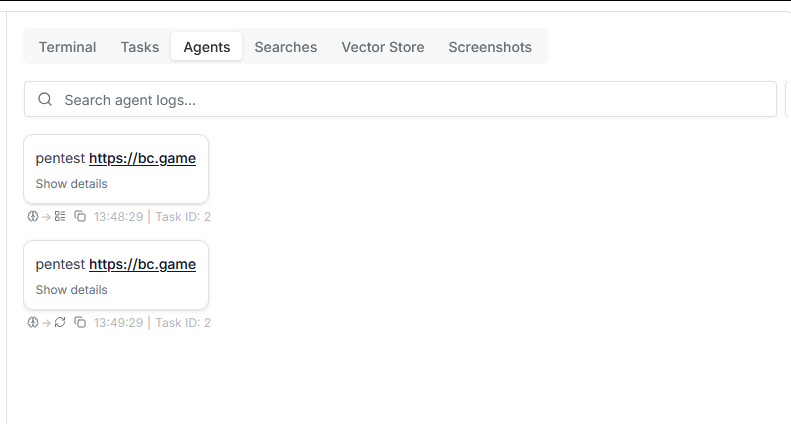
Task: Click arrow icon under first agent log
Action: (46, 216)
